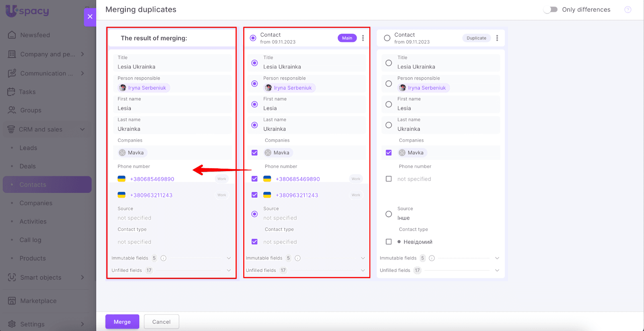Open three-dot menu of Main contact
Screen dimensions: 644x331
click(363, 38)
